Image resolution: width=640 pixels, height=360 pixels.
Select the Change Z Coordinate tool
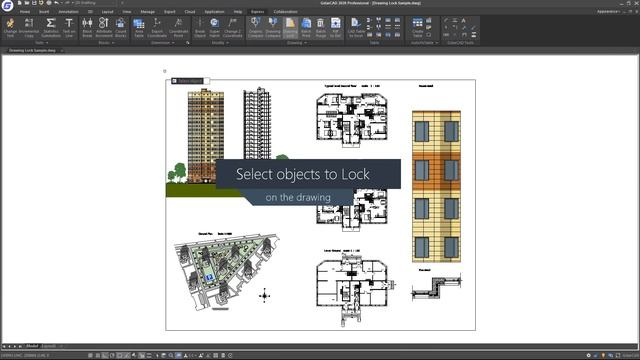[233, 28]
